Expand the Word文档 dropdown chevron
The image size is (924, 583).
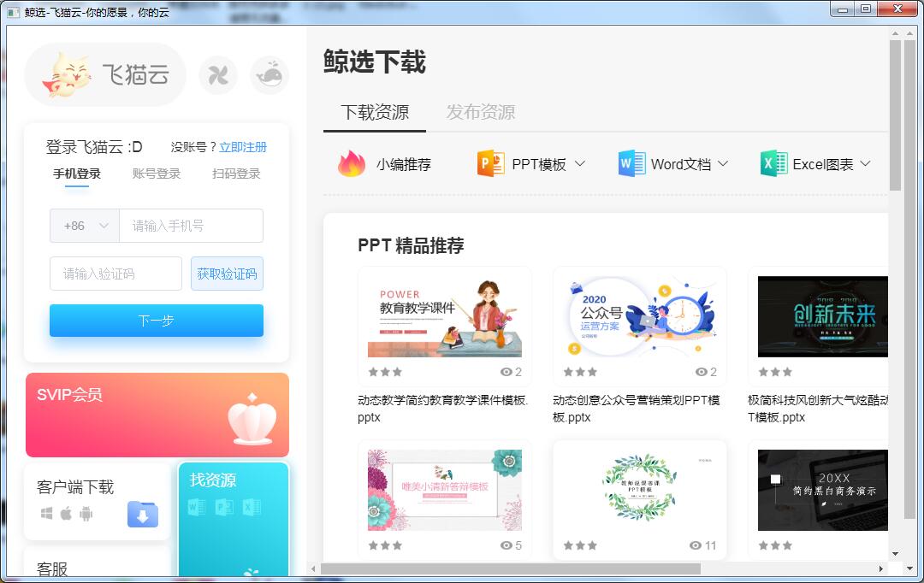pos(723,164)
